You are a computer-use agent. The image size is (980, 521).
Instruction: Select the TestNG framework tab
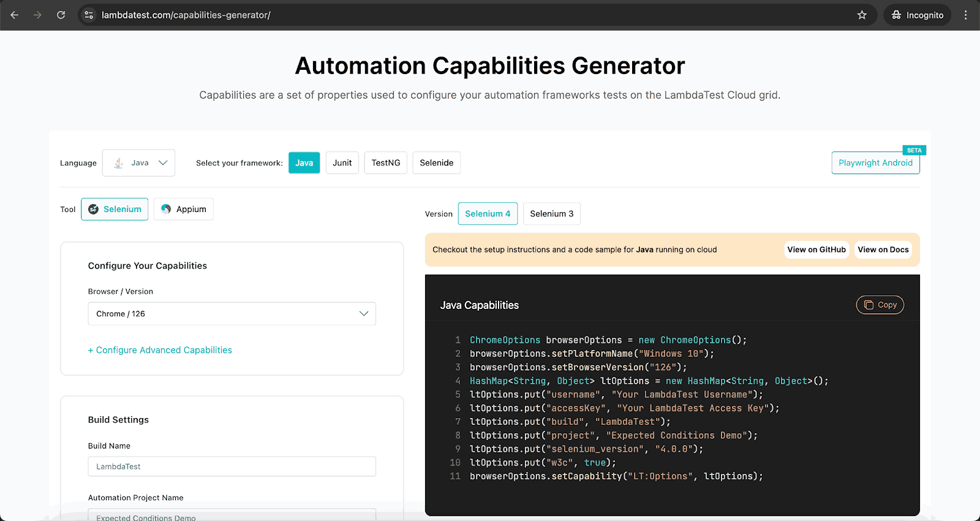(385, 162)
